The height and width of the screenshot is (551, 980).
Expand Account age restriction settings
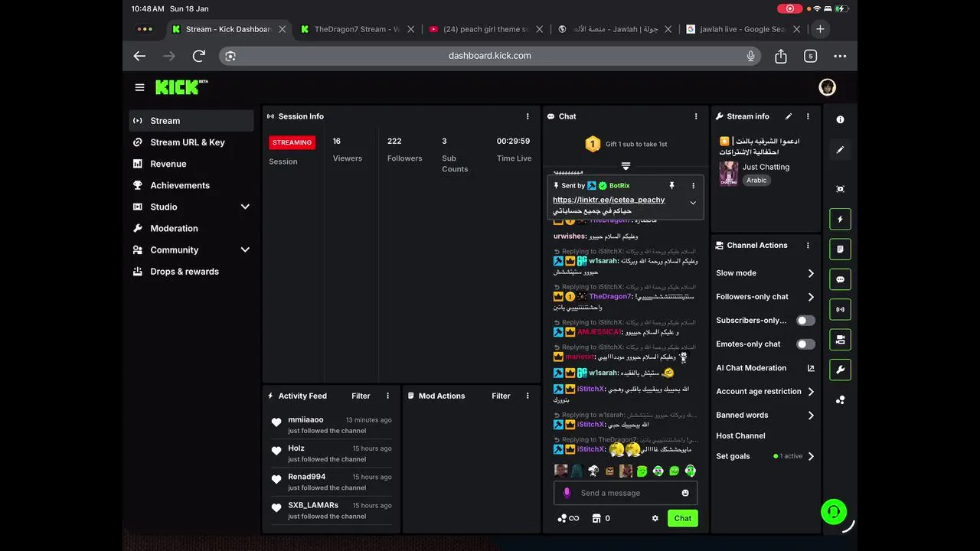[x=811, y=392]
